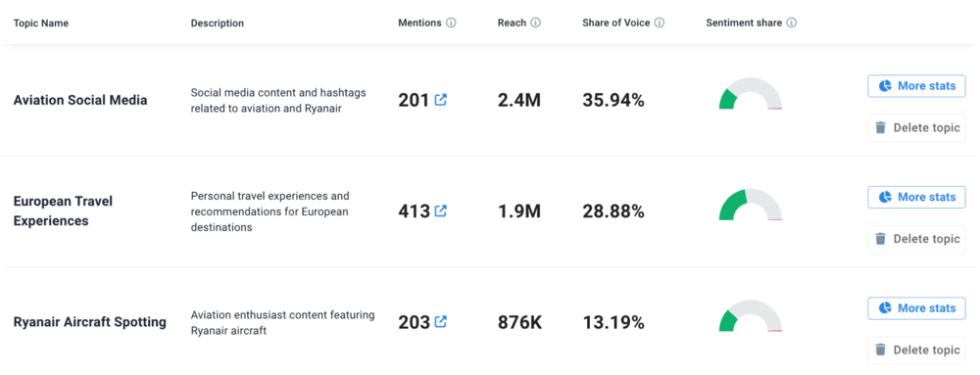
Task: Click the Aviation Social Media topic name
Action: (x=80, y=100)
